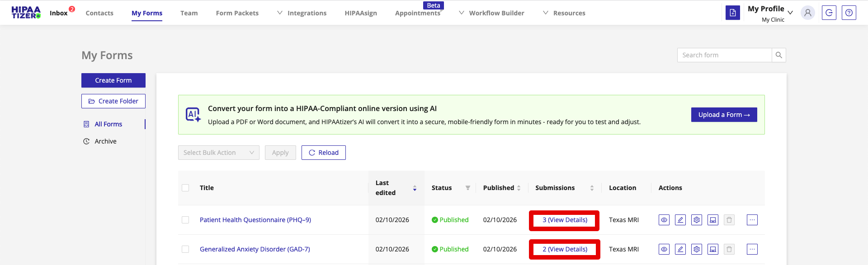
Task: Toggle the select-all checkbox in table header
Action: [x=185, y=188]
